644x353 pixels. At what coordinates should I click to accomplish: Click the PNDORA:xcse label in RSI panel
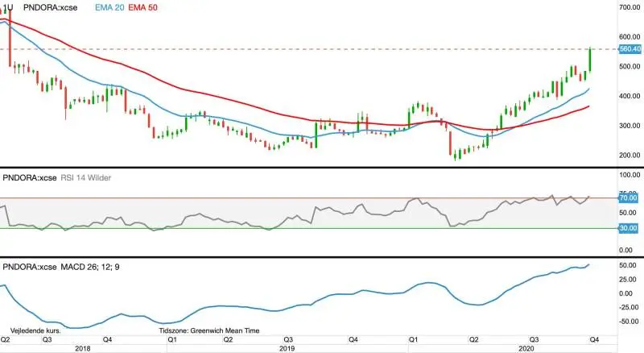click(x=30, y=178)
